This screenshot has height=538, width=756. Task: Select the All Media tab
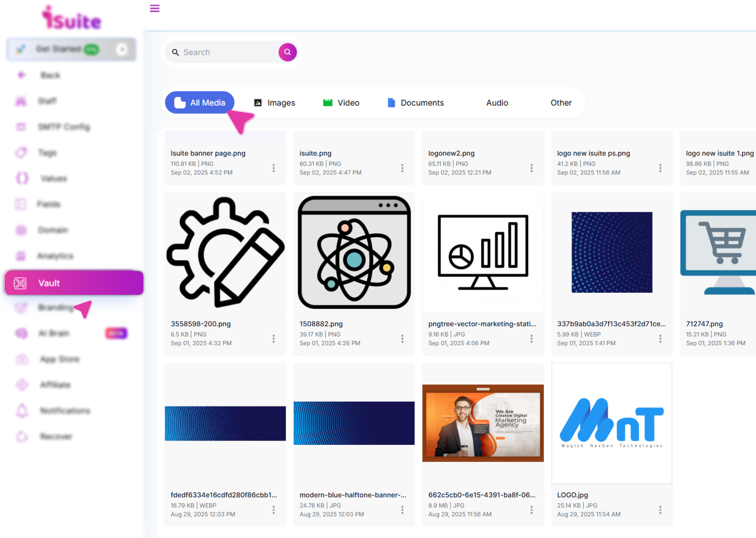(x=199, y=103)
